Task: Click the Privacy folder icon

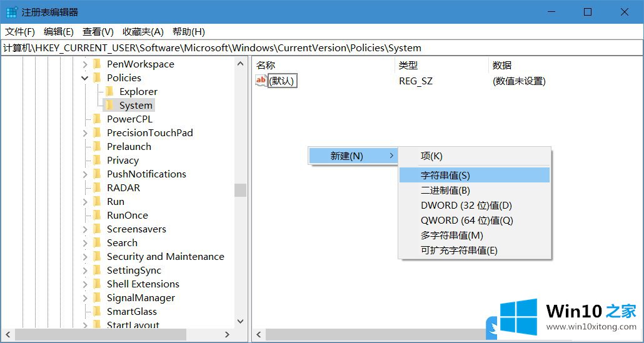Action: (x=97, y=160)
